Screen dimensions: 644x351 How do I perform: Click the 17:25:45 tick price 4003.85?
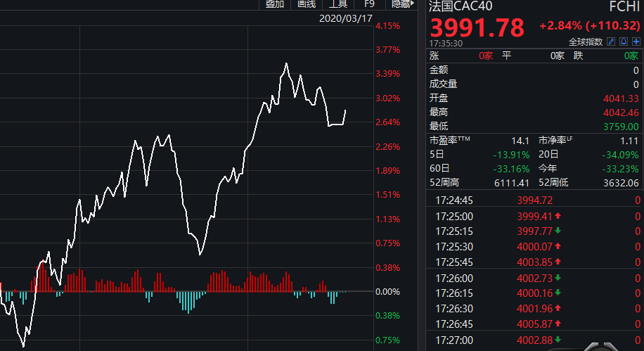point(534,262)
